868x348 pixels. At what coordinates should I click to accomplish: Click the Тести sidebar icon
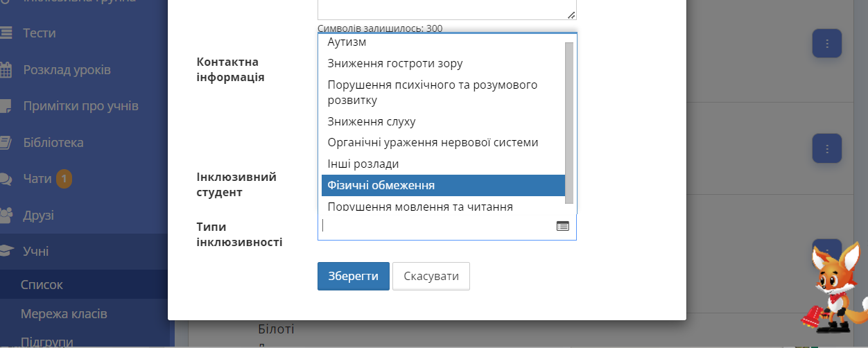click(6, 33)
